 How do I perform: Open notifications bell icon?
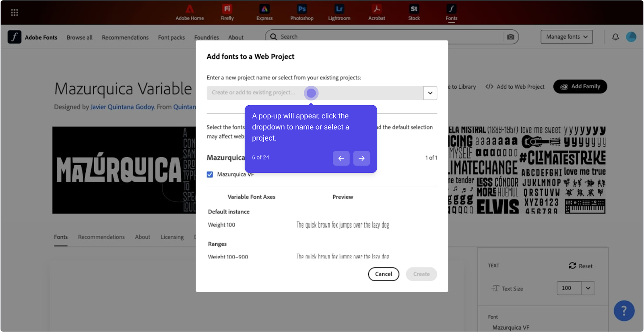click(x=615, y=37)
